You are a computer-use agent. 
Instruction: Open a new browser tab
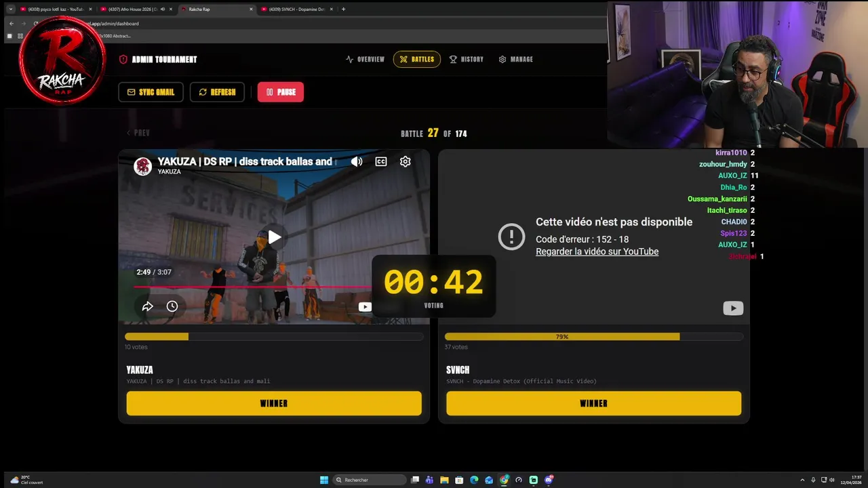[x=343, y=9]
